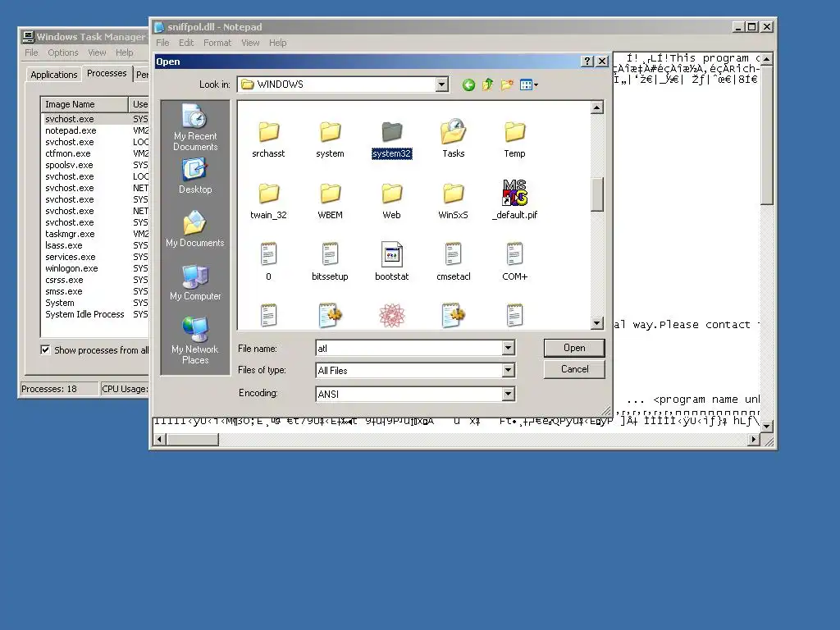Open Notepad's Help menu
The height and width of the screenshot is (630, 840).
tap(277, 43)
